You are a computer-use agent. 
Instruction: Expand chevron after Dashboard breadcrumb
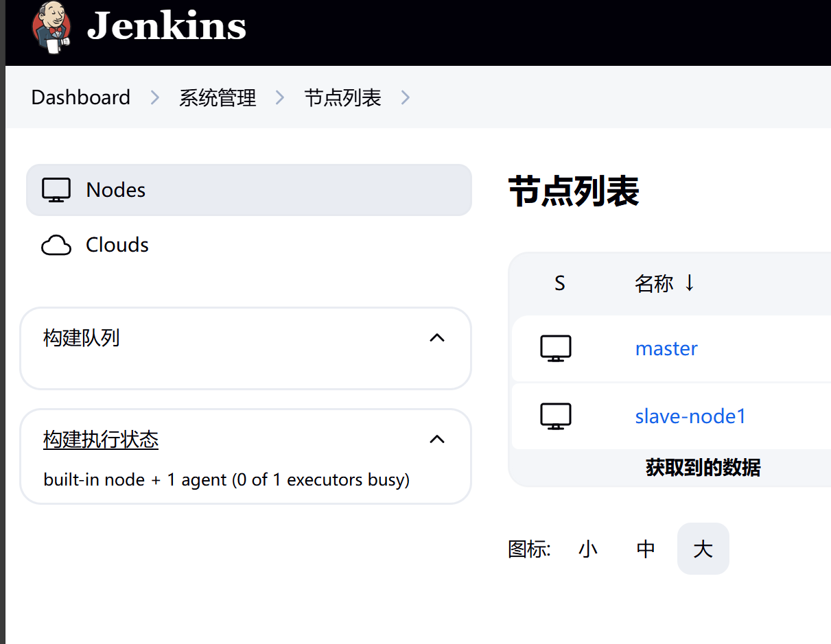click(x=155, y=98)
